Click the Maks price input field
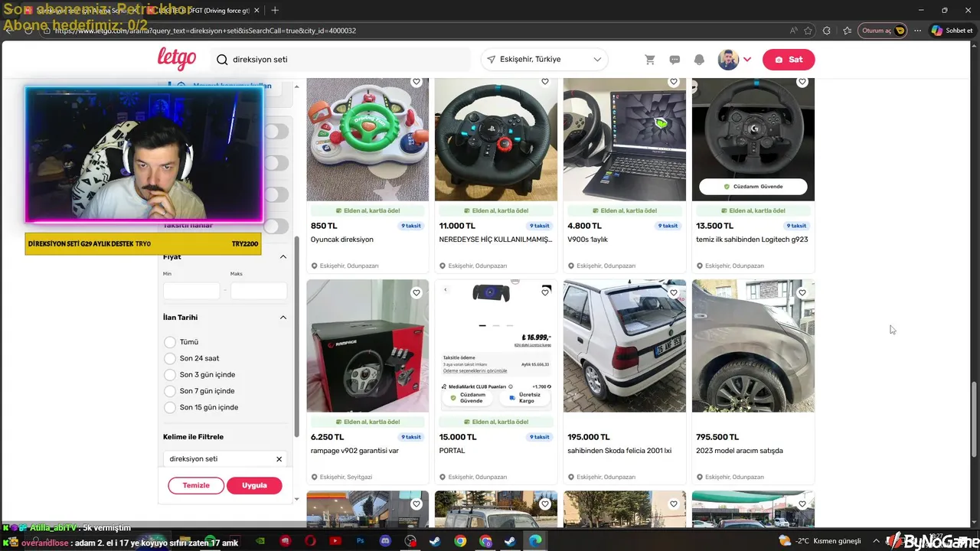This screenshot has height=551, width=980. 259,291
